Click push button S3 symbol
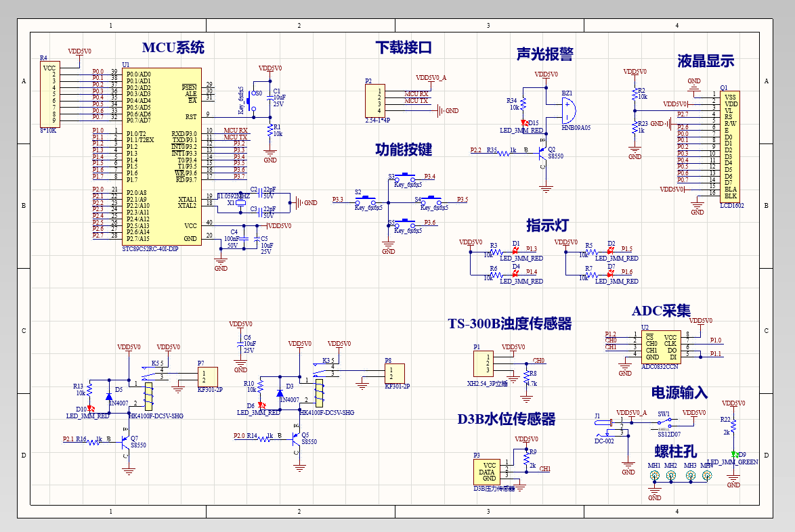795x532 pixels. click(x=404, y=177)
